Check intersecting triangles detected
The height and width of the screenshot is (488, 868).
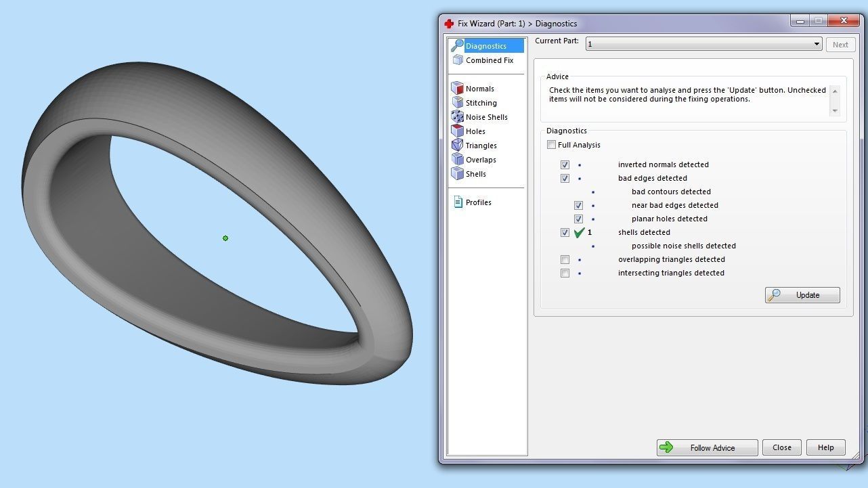(565, 273)
